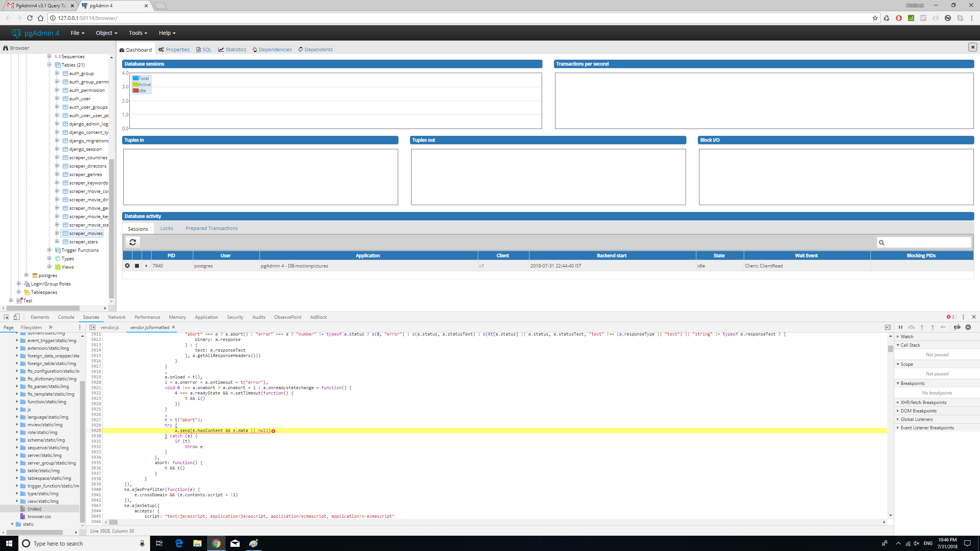Open the Object menu

coord(106,33)
